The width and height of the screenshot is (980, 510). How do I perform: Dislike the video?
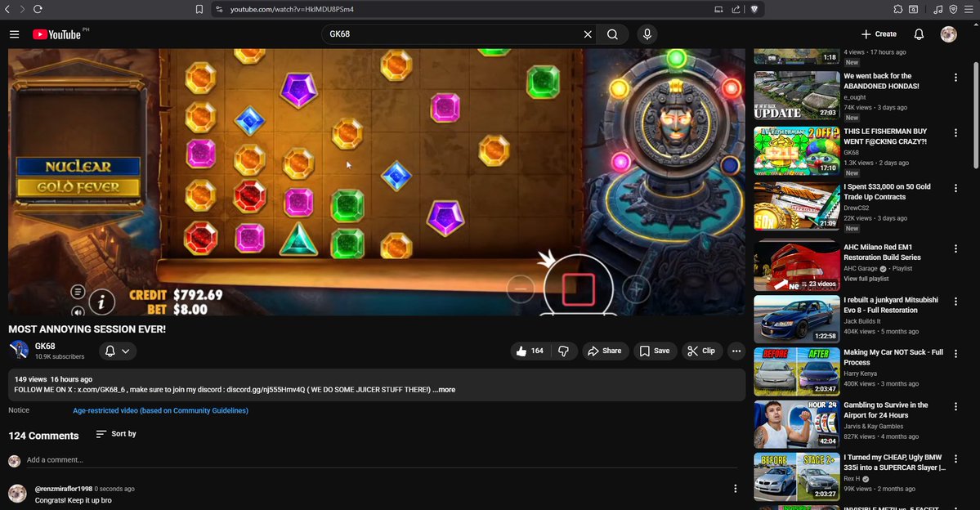point(563,351)
